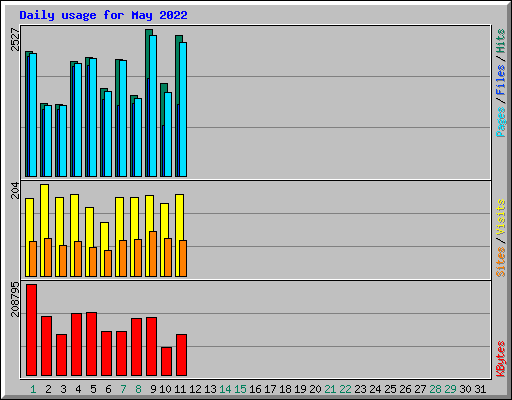The height and width of the screenshot is (400, 512).
Task: Select the cyan Pages legend label
Action: pyautogui.click(x=501, y=122)
